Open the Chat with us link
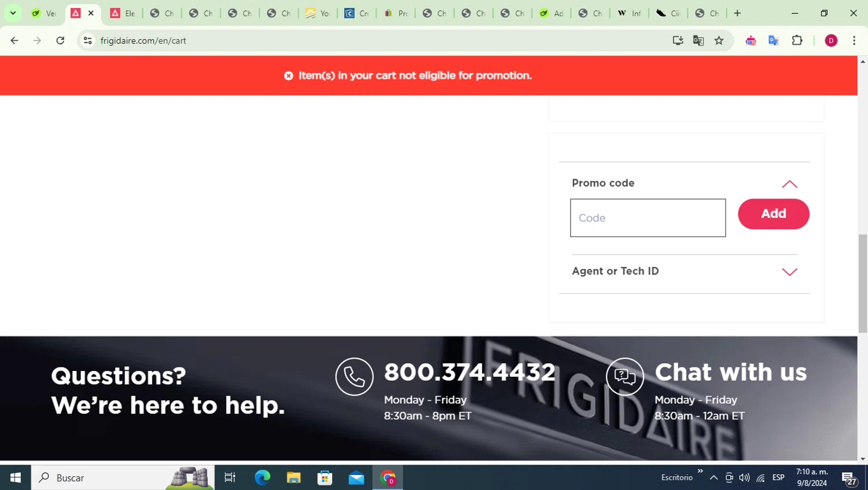Viewport: 868px width, 490px height. [x=730, y=372]
